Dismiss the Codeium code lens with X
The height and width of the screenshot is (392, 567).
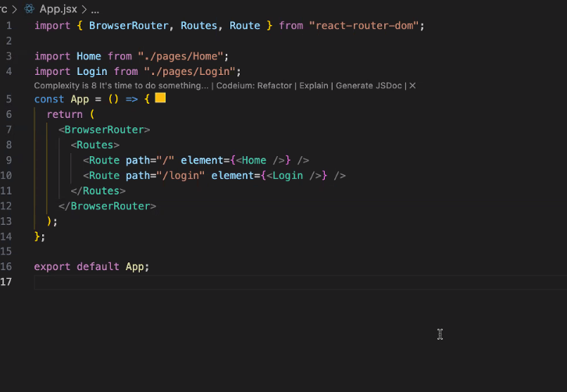click(x=412, y=86)
